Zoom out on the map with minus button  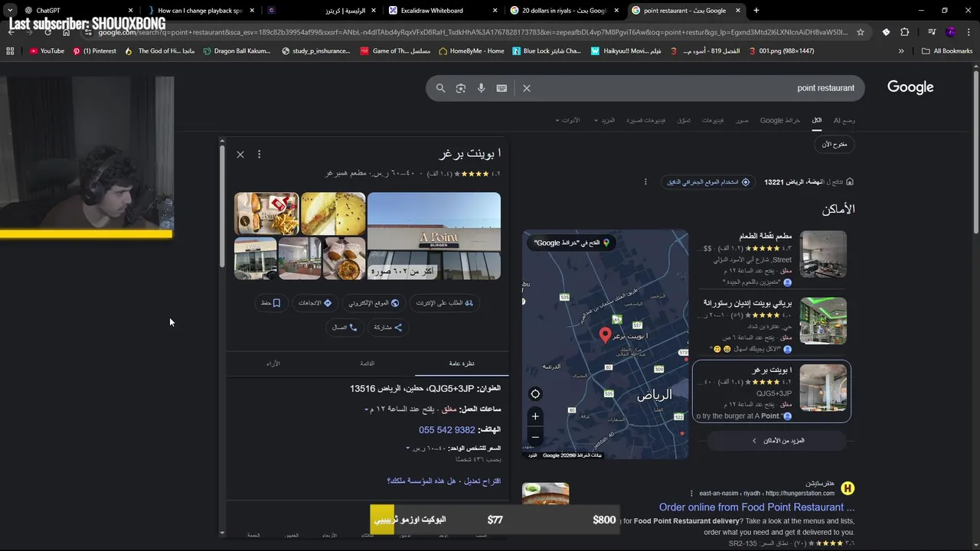535,437
